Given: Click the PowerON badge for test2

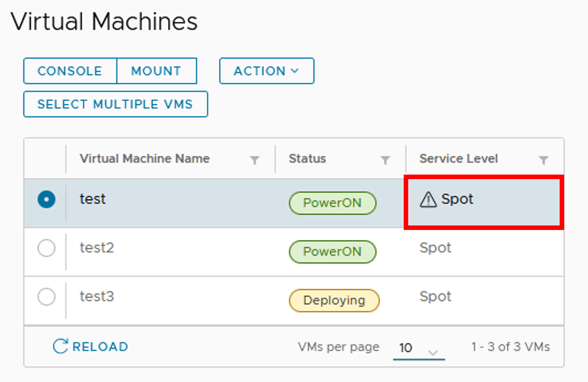Looking at the screenshot, I should click(x=332, y=252).
